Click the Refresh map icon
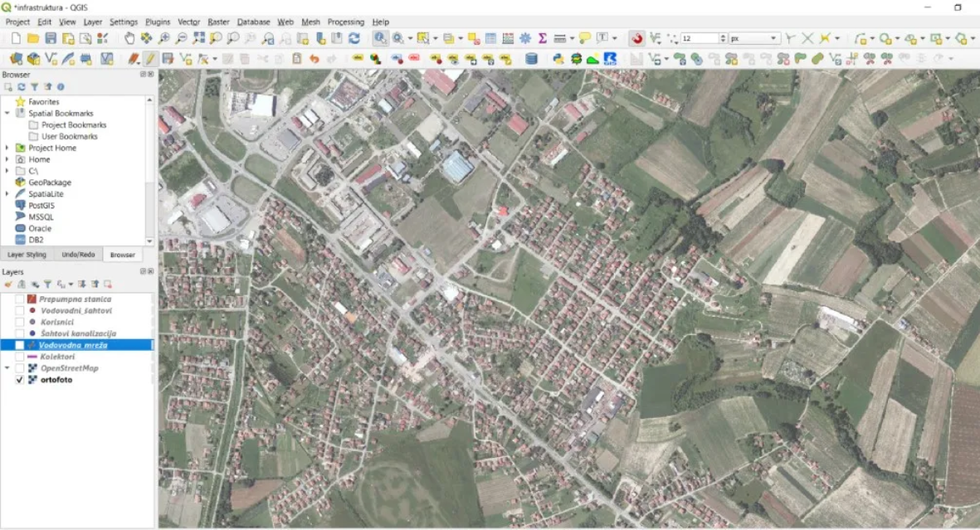The image size is (980, 530). tap(354, 38)
